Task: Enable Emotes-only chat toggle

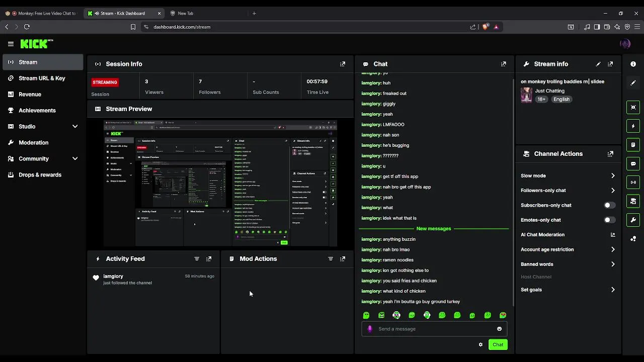Action: click(609, 220)
